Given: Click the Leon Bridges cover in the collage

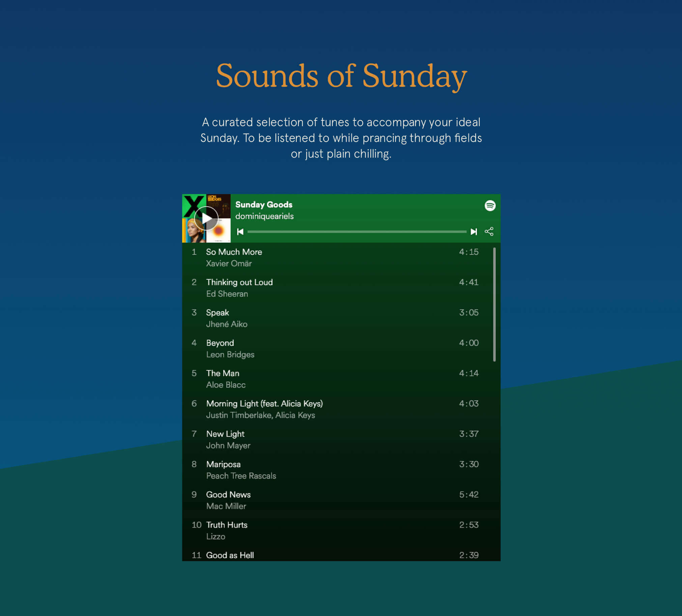Looking at the screenshot, I should point(219,205).
